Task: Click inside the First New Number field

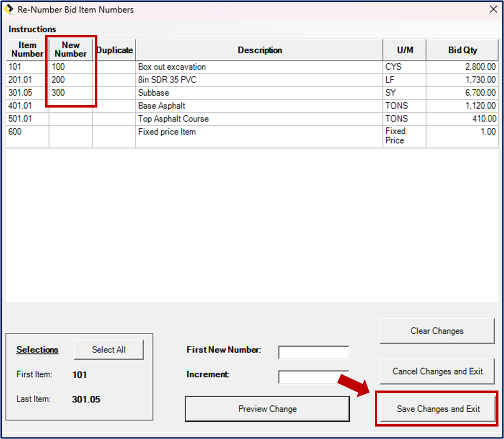Action: (314, 352)
